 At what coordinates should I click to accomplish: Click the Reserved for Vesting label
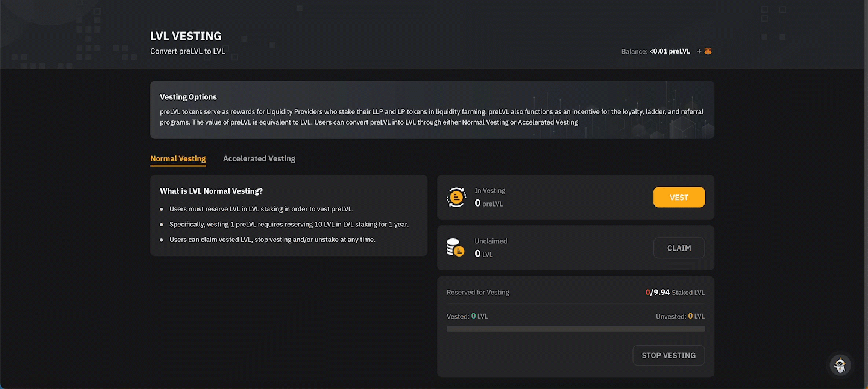coord(478,293)
